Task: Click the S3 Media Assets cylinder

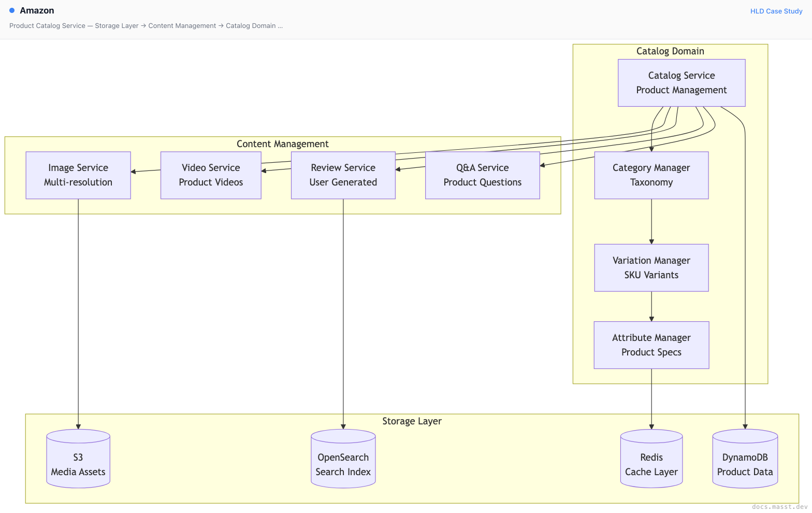Action: click(78, 459)
